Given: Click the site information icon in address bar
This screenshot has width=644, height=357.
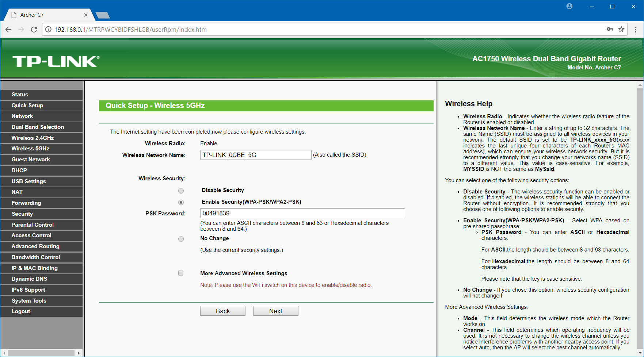Looking at the screenshot, I should pos(48,30).
